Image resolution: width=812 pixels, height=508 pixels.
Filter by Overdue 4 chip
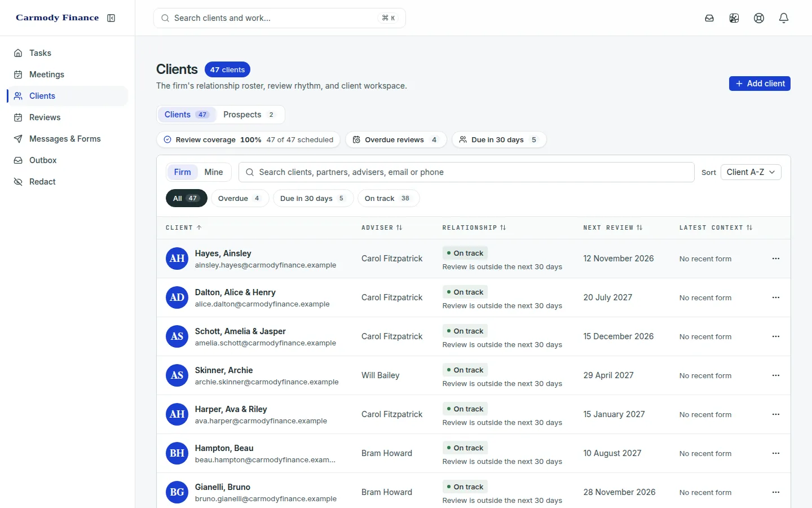(x=239, y=199)
